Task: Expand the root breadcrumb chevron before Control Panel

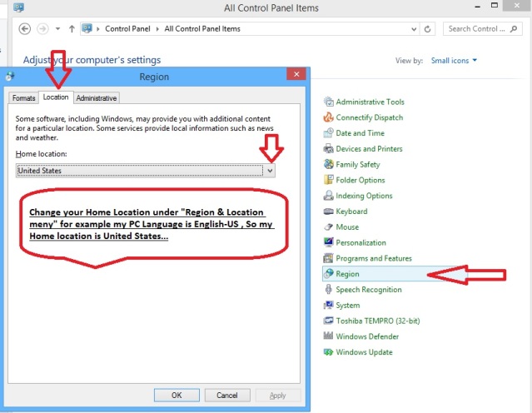Action: click(x=98, y=29)
